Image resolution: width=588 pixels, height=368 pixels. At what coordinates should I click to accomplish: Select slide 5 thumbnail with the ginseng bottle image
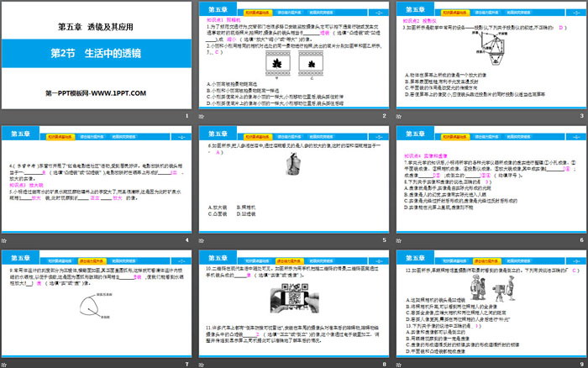294,179
